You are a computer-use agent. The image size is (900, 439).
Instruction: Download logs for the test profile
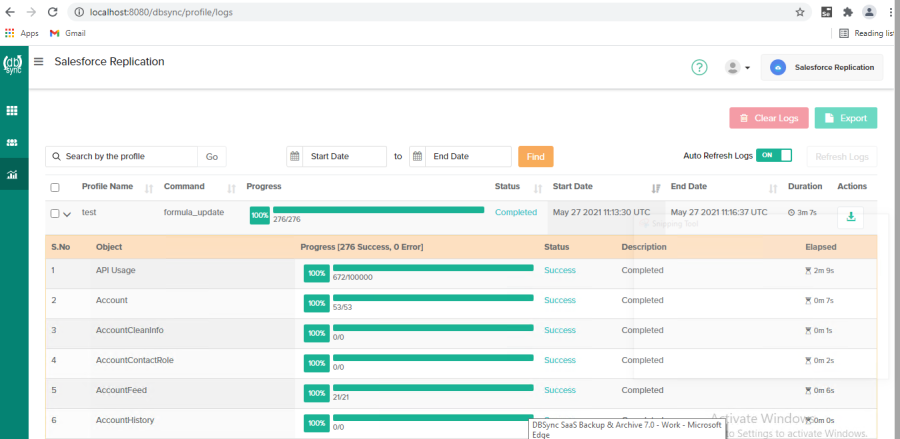click(850, 216)
